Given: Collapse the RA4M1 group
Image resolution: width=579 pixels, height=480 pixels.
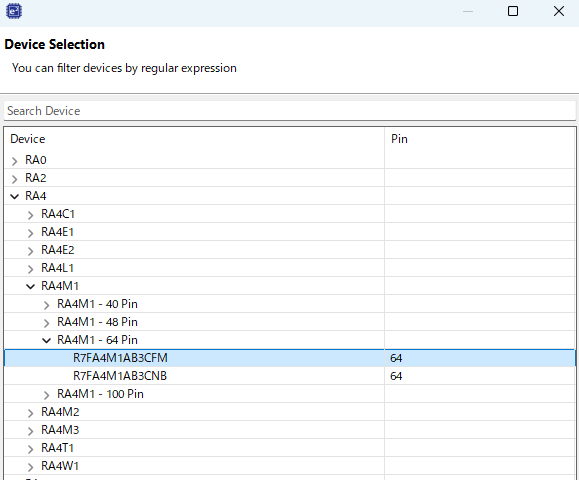Looking at the screenshot, I should (31, 286).
